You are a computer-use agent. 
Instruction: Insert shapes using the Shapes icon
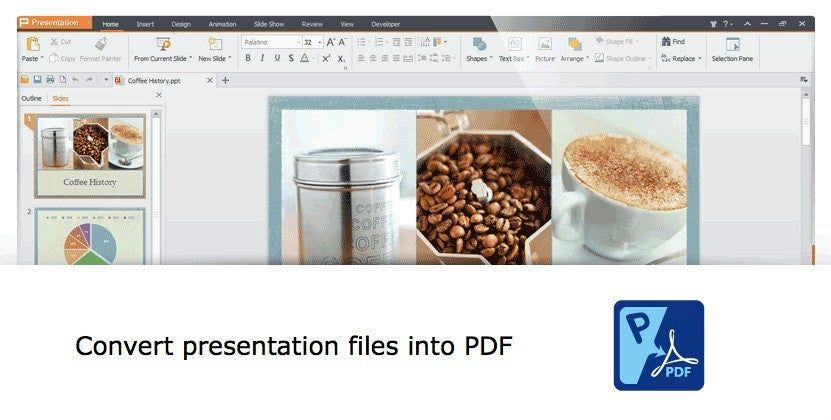pyautogui.click(x=479, y=44)
